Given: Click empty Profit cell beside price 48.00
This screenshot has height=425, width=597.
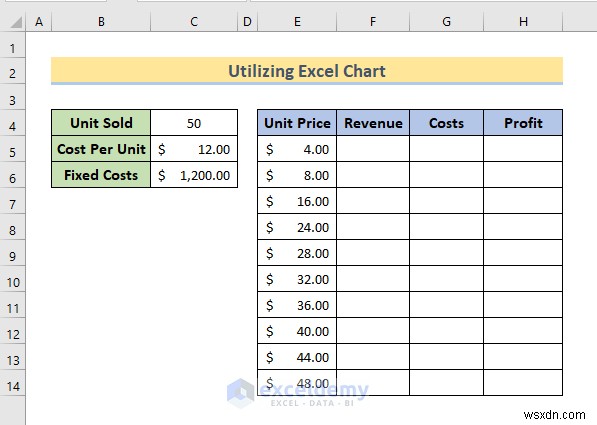Looking at the screenshot, I should point(523,382).
